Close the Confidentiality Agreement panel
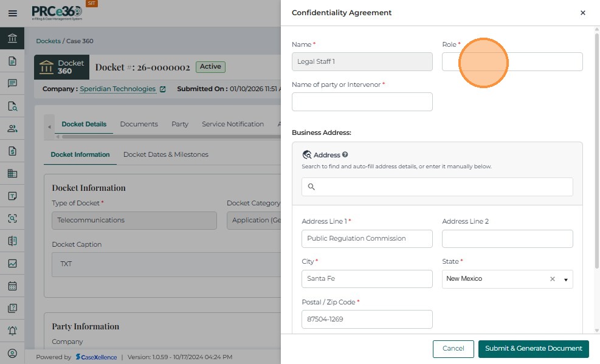600x364 pixels. pyautogui.click(x=583, y=13)
